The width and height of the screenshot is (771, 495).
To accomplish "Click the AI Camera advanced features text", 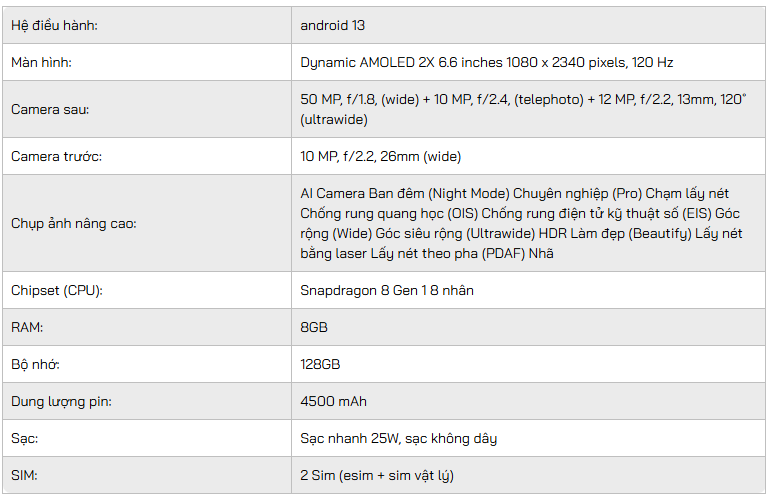I will pos(520,223).
